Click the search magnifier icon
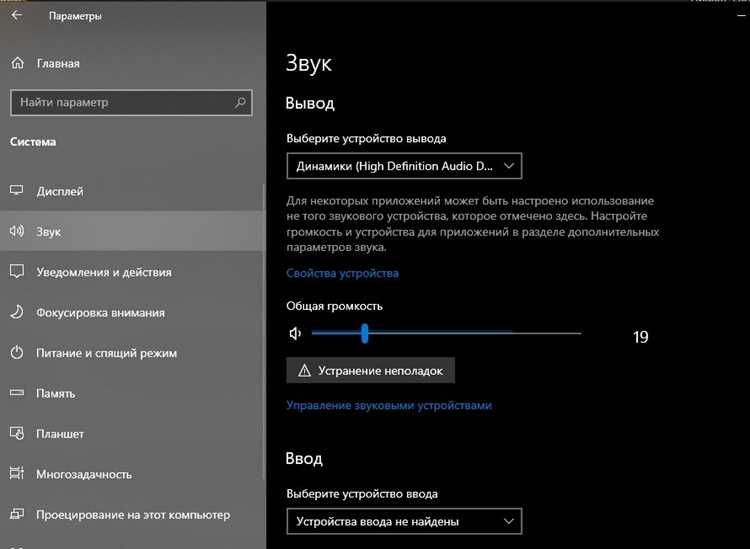 pyautogui.click(x=240, y=102)
